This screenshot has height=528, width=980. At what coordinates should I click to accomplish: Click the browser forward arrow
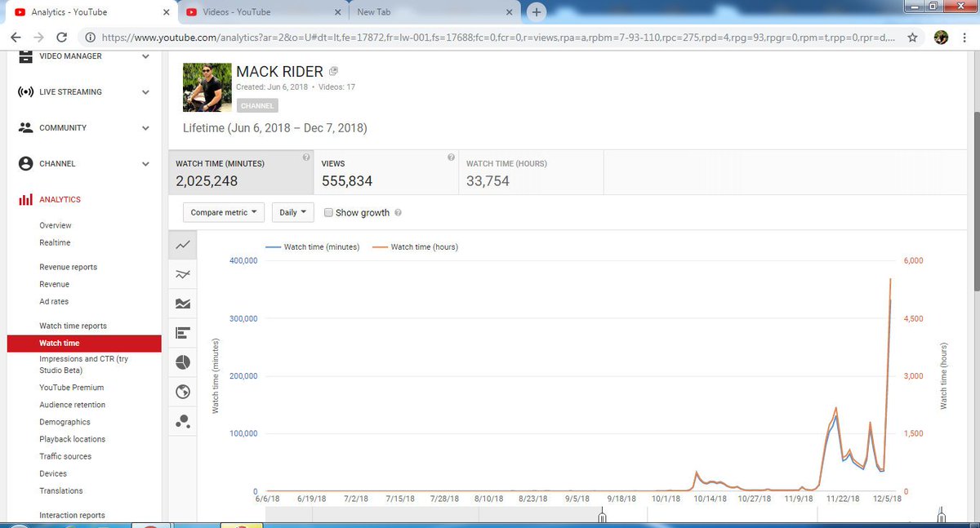point(38,38)
